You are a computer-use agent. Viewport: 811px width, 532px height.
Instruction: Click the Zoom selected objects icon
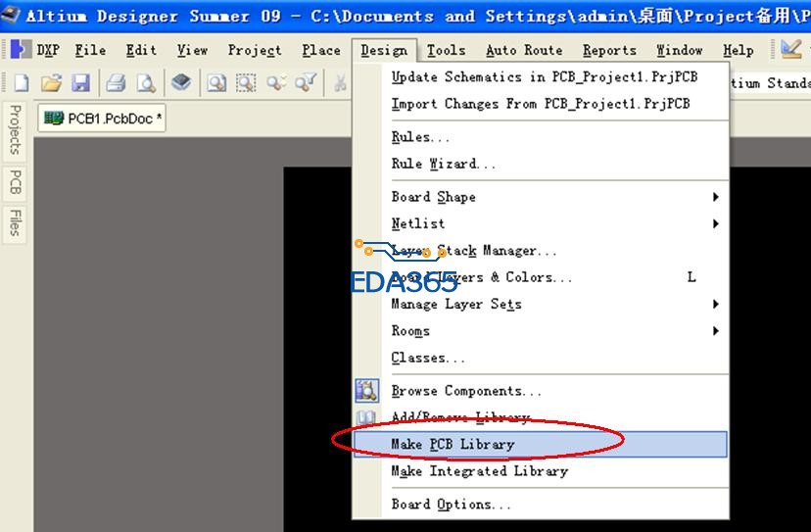[x=276, y=82]
